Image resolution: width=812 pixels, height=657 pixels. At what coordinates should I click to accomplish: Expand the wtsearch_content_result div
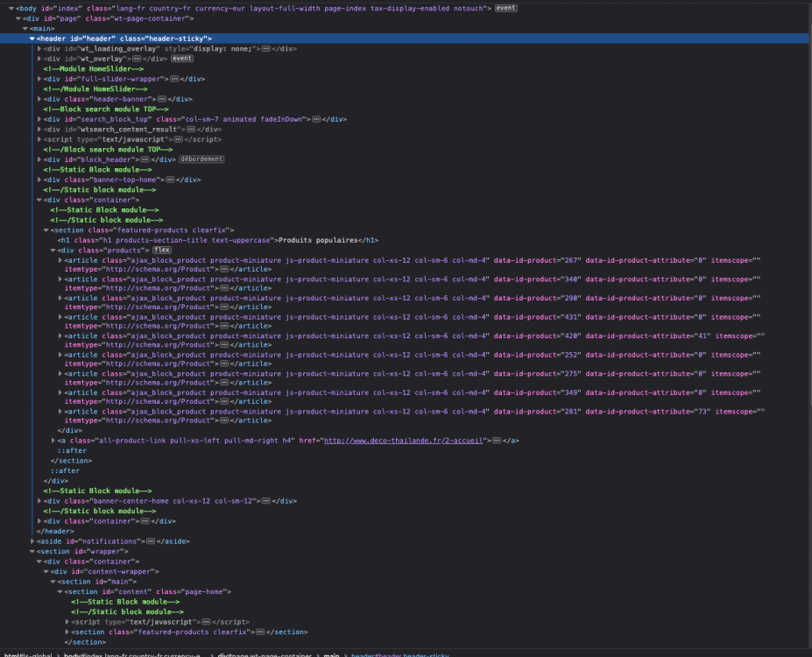[x=39, y=130]
